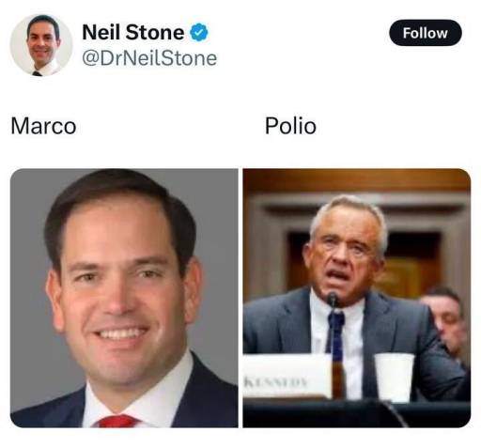Open the Neil Stone display name link

click(133, 32)
